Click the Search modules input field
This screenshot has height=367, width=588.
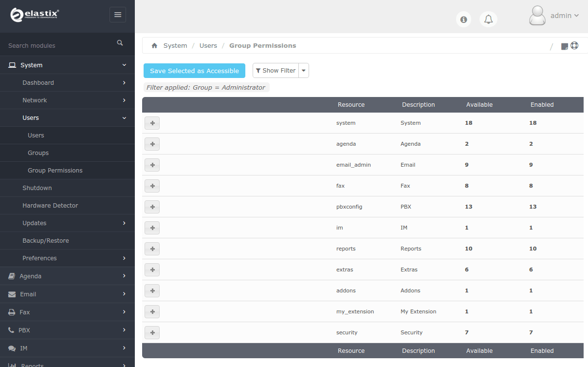coord(58,46)
